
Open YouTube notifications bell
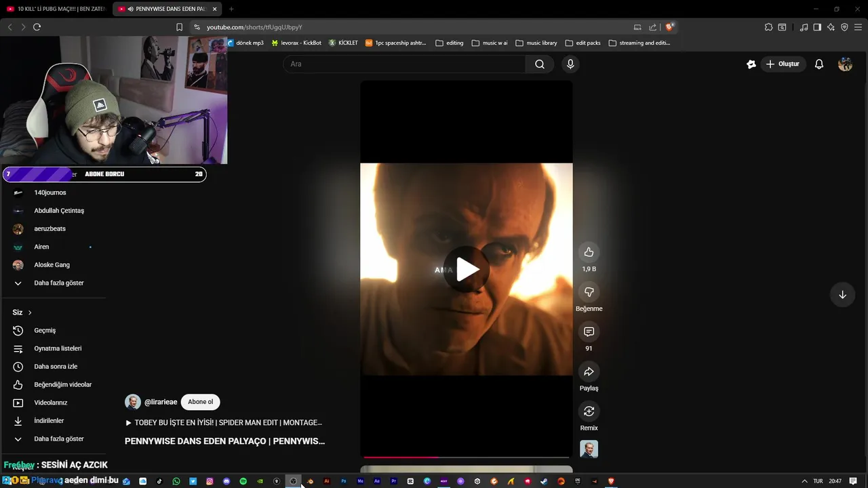tap(819, 64)
